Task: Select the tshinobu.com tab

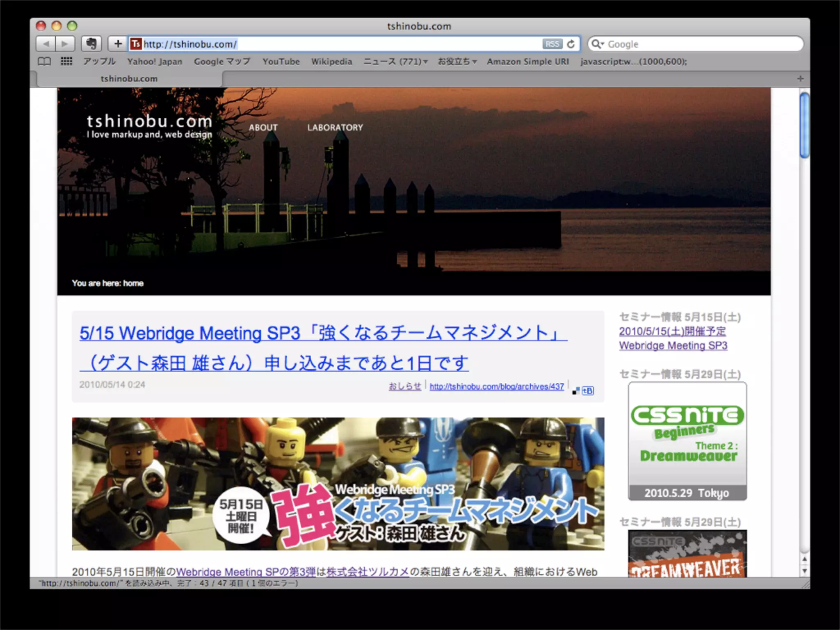Action: pyautogui.click(x=129, y=78)
